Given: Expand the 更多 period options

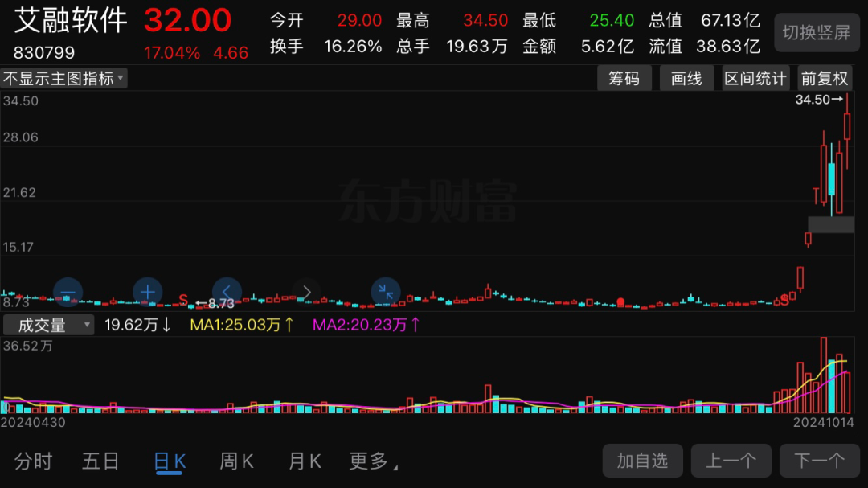Looking at the screenshot, I should click(x=374, y=461).
